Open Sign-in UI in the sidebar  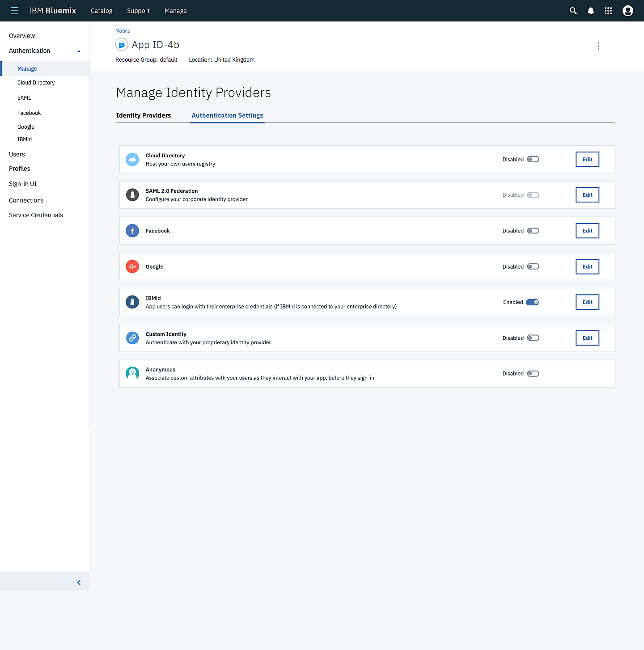(23, 184)
